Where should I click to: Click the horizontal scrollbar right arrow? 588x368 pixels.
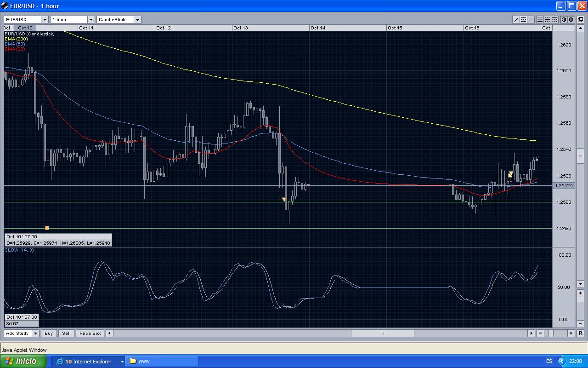pyautogui.click(x=531, y=333)
